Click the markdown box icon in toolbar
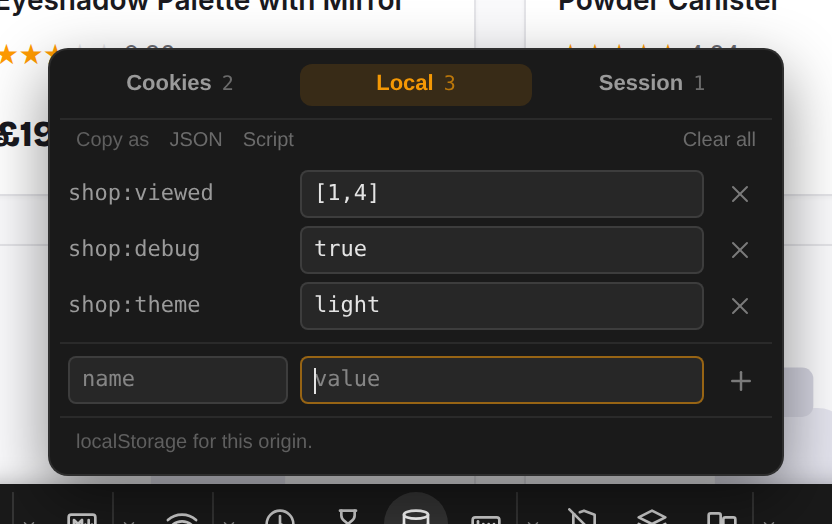The height and width of the screenshot is (524, 832). pos(82,518)
